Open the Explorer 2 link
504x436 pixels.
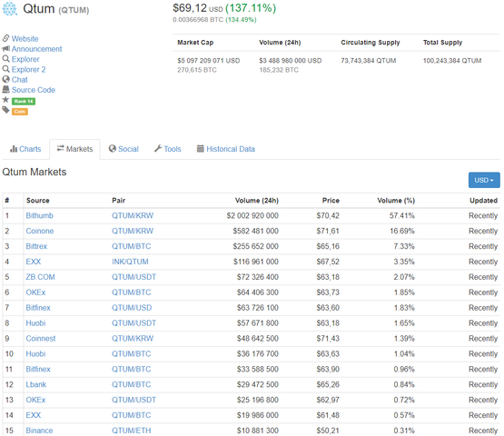[x=29, y=69]
